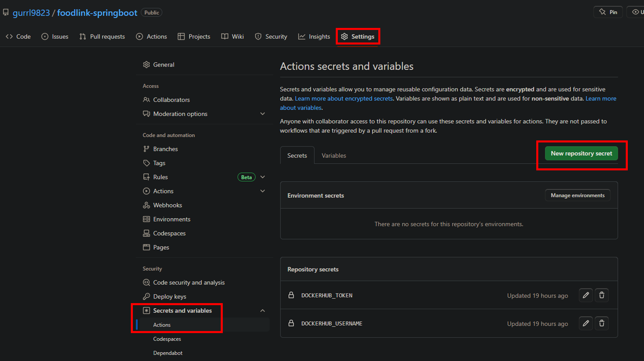Select the Secrets tab

click(x=297, y=155)
